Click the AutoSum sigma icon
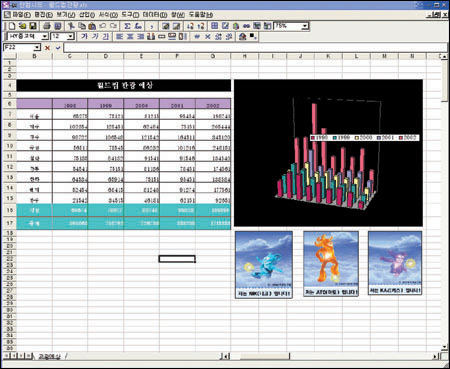The image size is (450, 369). pos(127,26)
